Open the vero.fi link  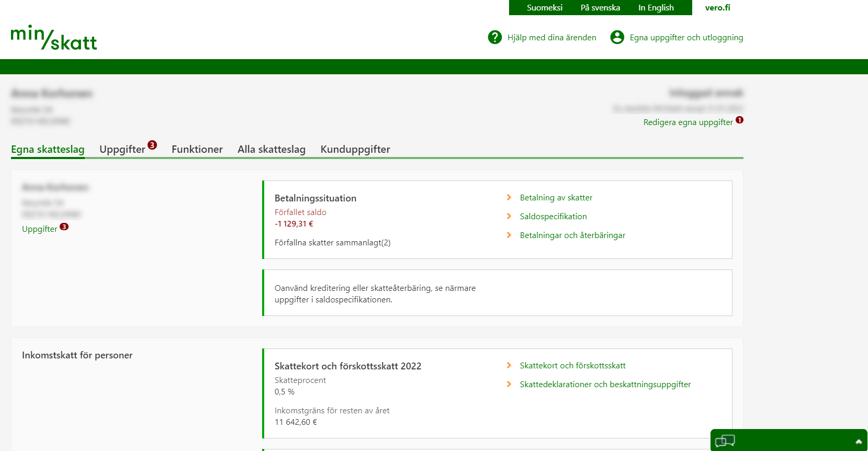(x=717, y=8)
